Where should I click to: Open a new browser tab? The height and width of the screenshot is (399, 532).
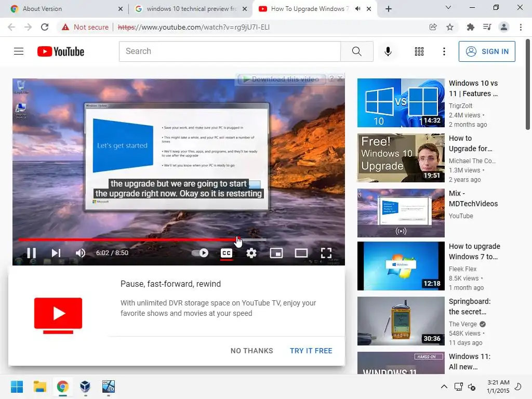coord(389,9)
